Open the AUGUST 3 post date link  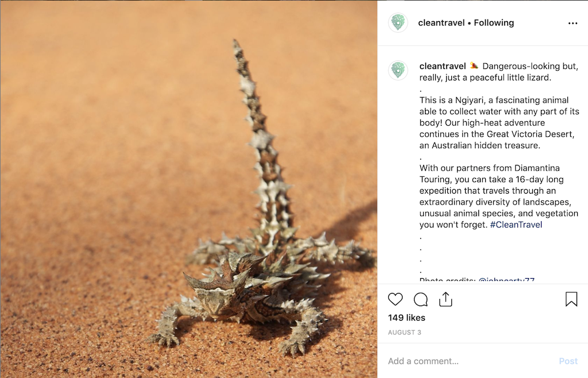404,332
